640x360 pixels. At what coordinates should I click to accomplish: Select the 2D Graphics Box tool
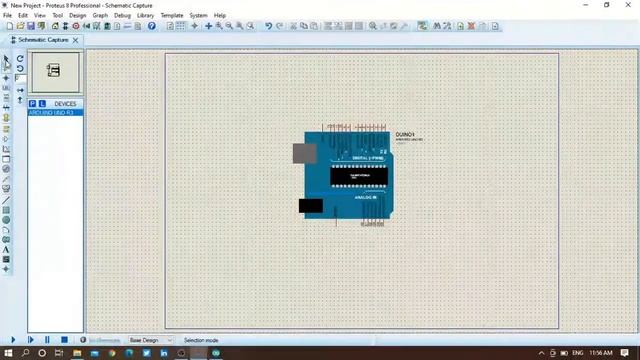click(6, 210)
